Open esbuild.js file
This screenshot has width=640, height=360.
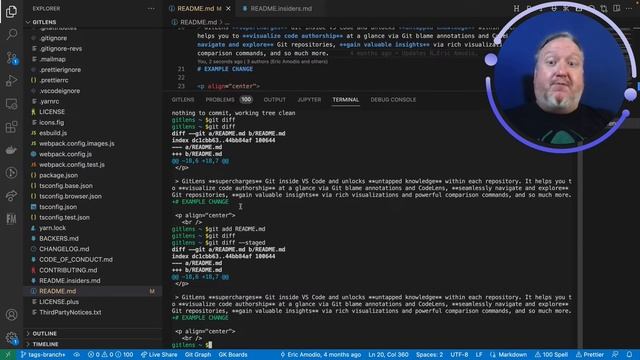click(53, 133)
